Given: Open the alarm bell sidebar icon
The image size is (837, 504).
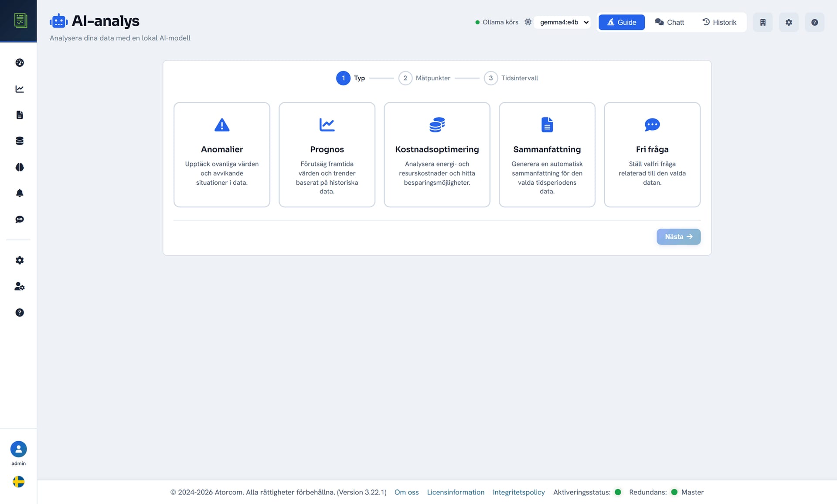Looking at the screenshot, I should pyautogui.click(x=20, y=193).
